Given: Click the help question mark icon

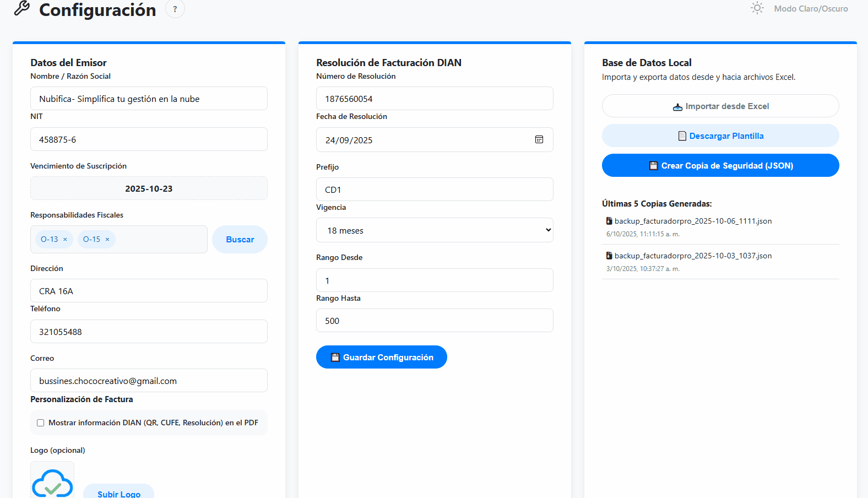Looking at the screenshot, I should coord(175,9).
